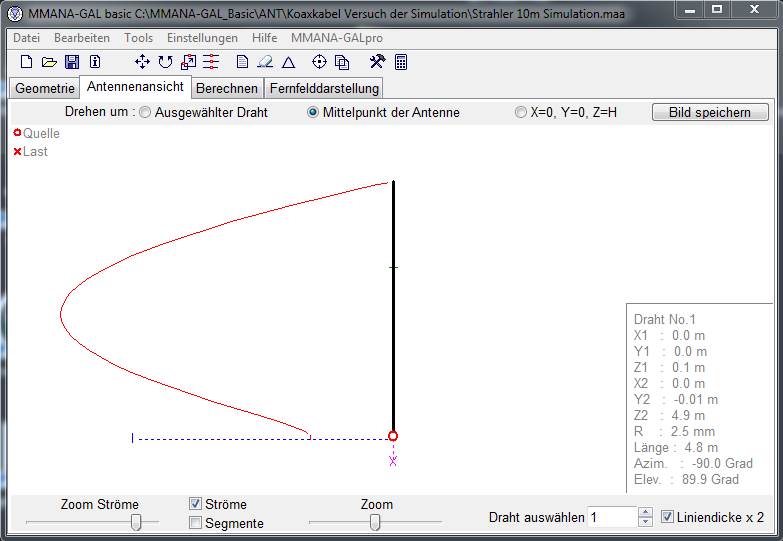Save the antenna file with floppy icon
The height and width of the screenshot is (541, 783).
click(72, 62)
